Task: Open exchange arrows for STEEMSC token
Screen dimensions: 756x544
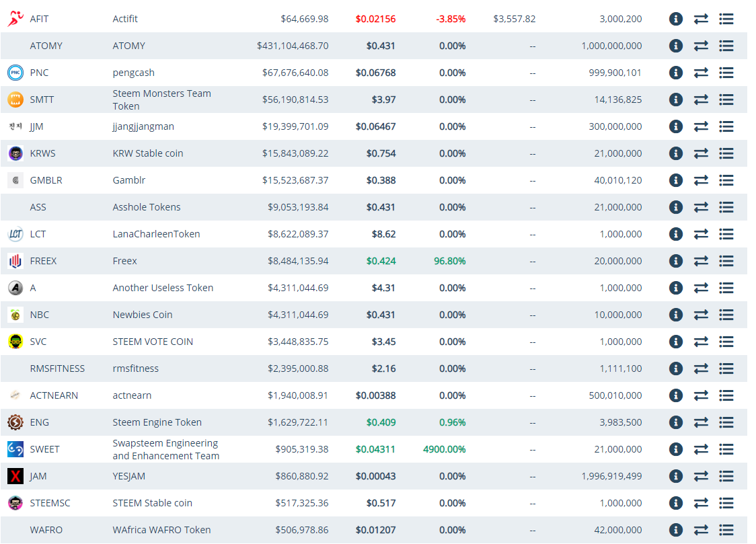Action: tap(701, 503)
